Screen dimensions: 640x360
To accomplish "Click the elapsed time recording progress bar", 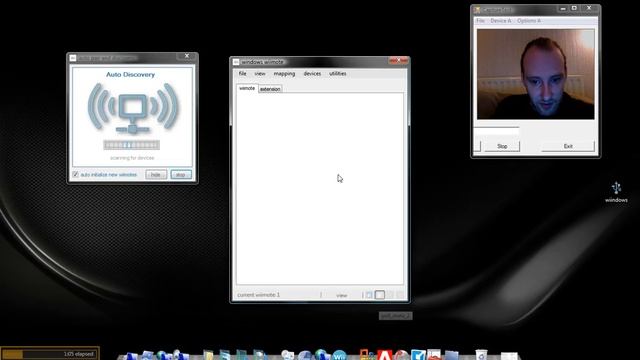I will coord(50,354).
